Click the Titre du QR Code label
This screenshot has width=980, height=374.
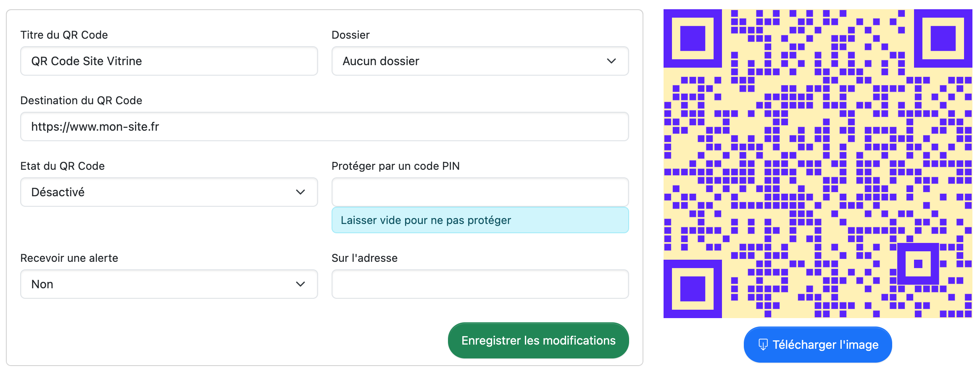click(64, 35)
